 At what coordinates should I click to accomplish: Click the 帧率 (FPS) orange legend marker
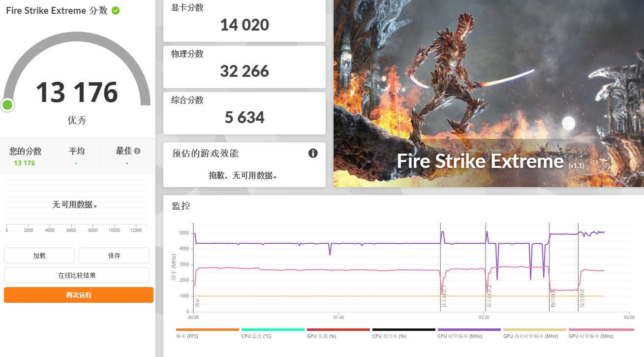pos(207,330)
